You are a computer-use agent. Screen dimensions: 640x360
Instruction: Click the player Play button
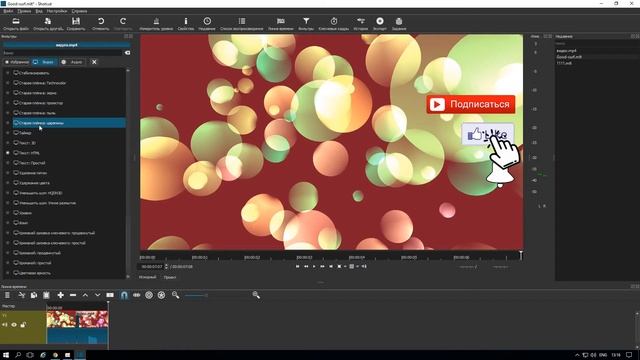314,267
